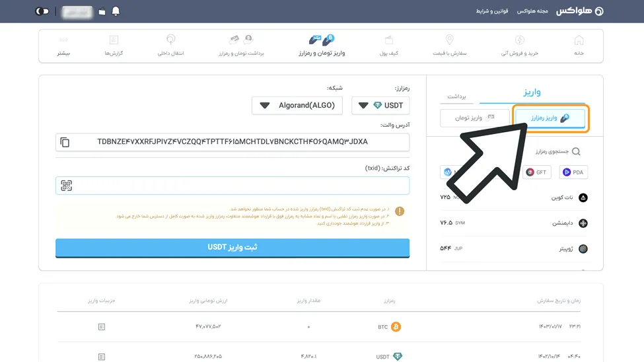Click ارزش تومانی واریز column header
644x362 pixels.
(x=208, y=301)
